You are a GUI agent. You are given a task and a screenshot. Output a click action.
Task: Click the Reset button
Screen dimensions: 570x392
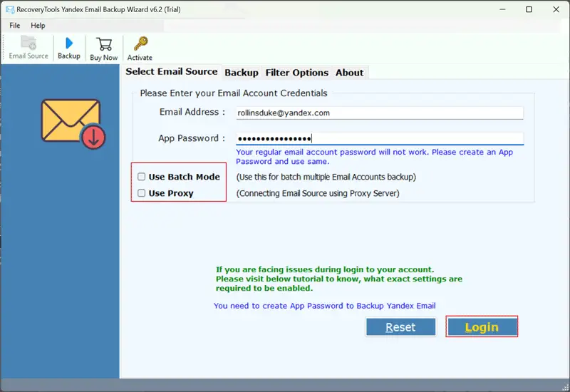400,327
